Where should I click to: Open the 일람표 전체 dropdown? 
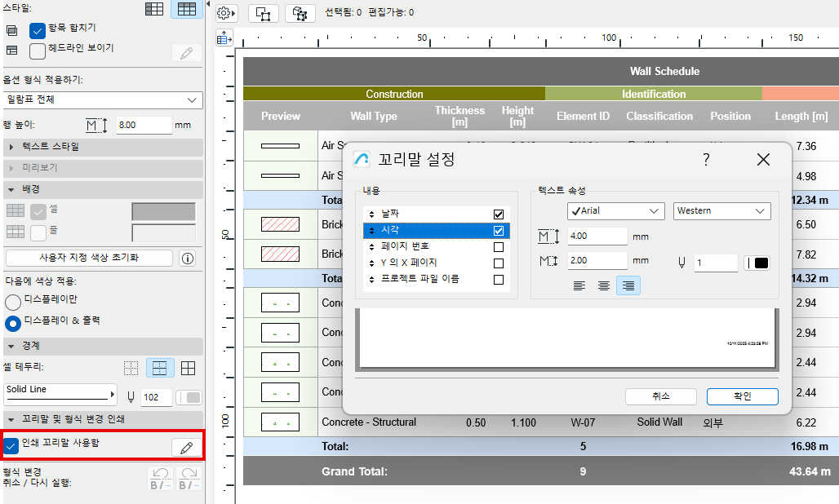pyautogui.click(x=103, y=100)
